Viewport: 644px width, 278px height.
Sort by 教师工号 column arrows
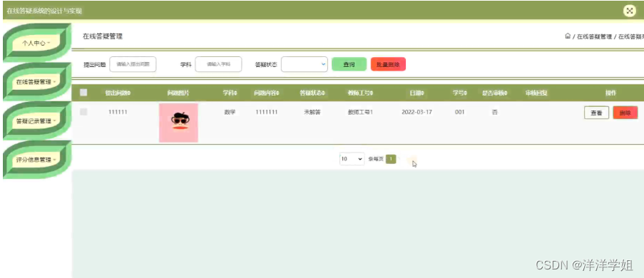(x=372, y=93)
